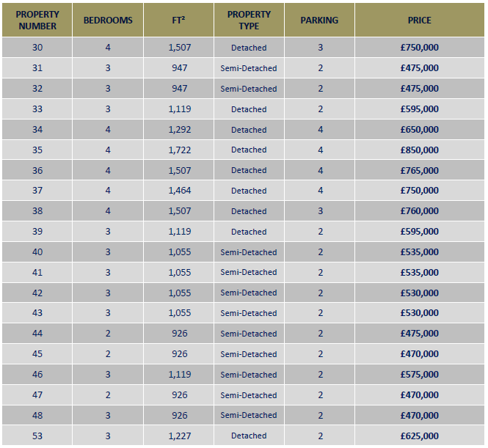Click property number 30

[37, 48]
